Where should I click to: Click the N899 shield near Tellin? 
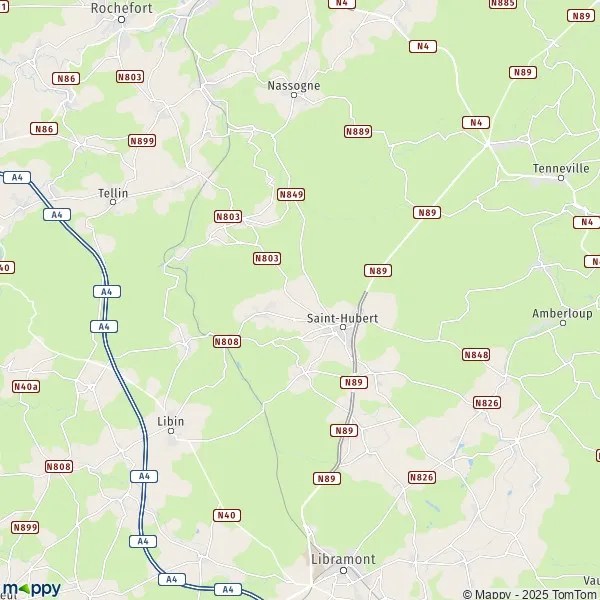142,141
